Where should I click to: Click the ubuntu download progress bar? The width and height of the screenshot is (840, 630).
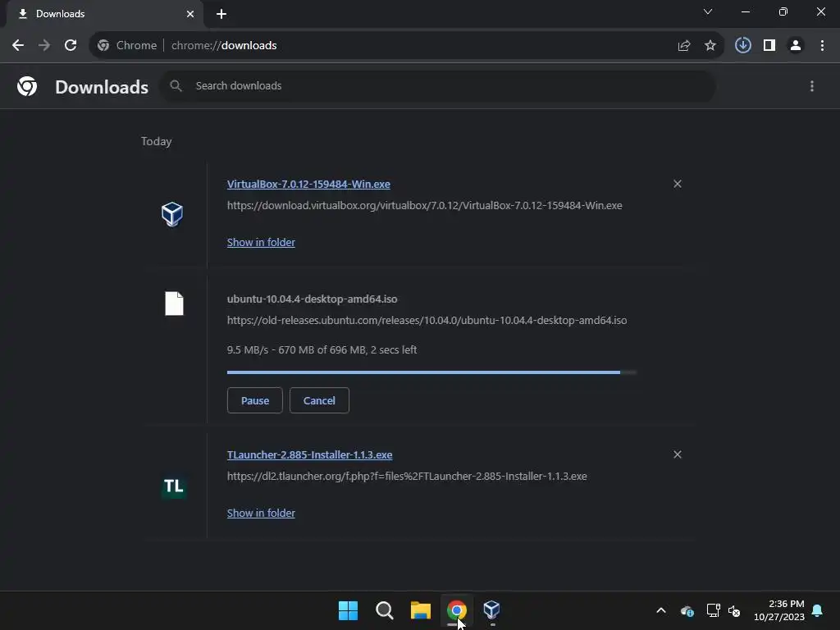pyautogui.click(x=431, y=372)
